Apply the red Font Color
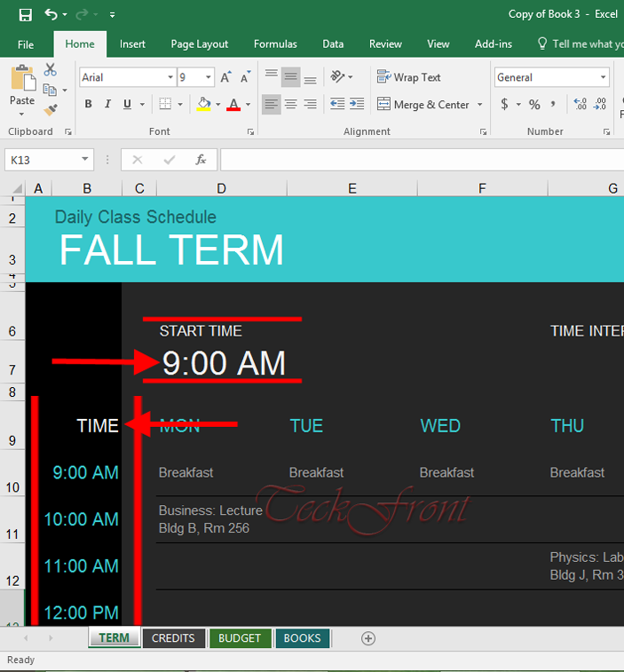Viewport: 624px width, 672px height. pos(233,104)
